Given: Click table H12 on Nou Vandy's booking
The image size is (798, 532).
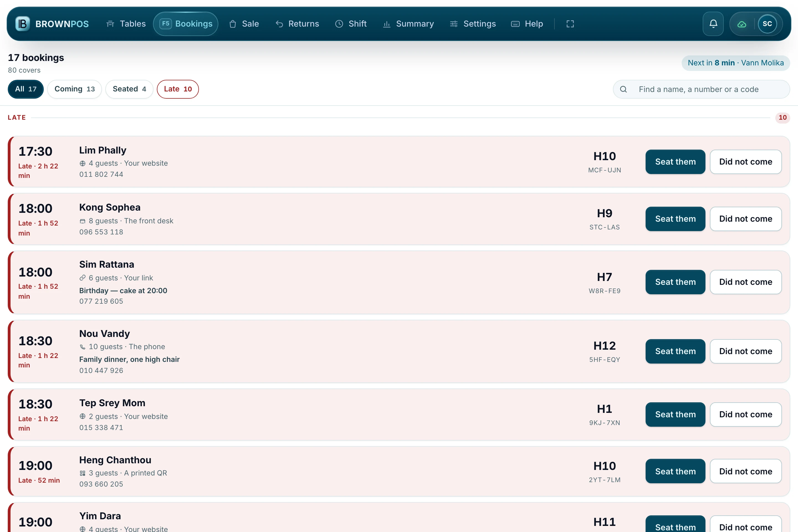Looking at the screenshot, I should [605, 346].
